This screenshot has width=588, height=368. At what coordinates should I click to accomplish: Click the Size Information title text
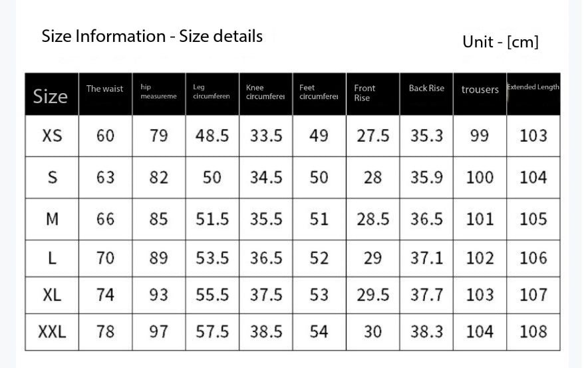[x=152, y=36]
